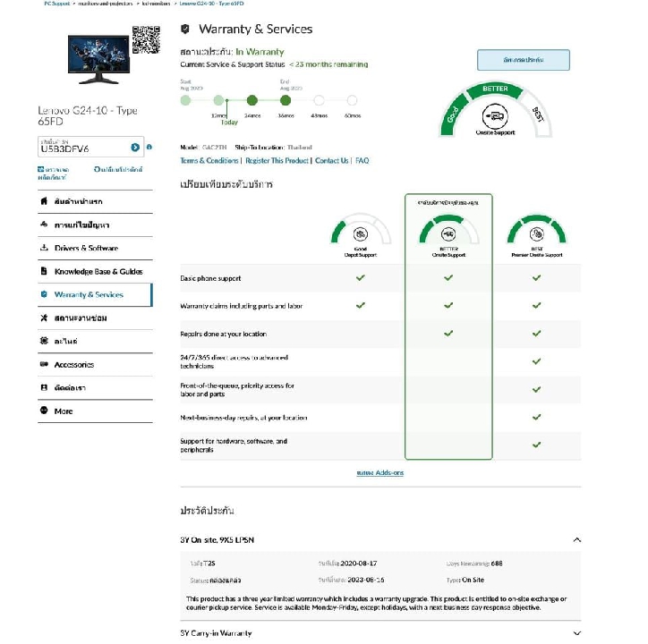Select Warranty & Services sidebar item
Screen dimensions: 648x644
click(95, 294)
